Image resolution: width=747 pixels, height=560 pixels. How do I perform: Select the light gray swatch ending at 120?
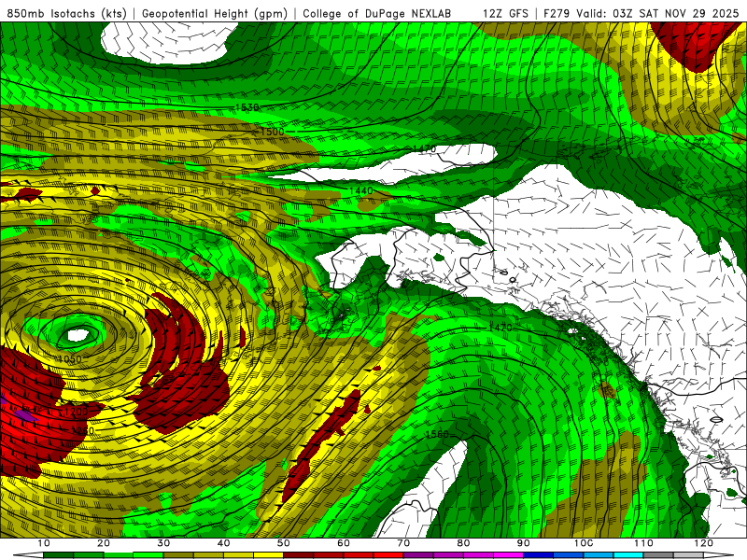[x=688, y=555]
